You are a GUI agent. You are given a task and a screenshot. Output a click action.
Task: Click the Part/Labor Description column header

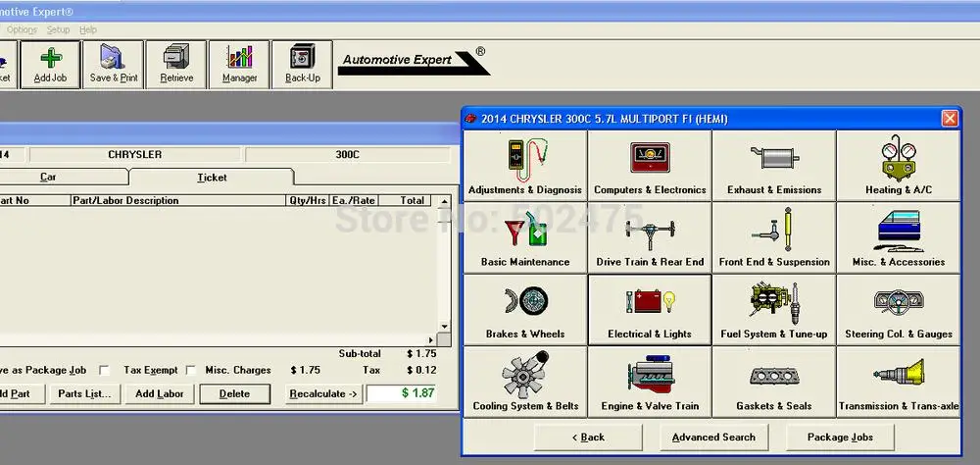(x=178, y=200)
